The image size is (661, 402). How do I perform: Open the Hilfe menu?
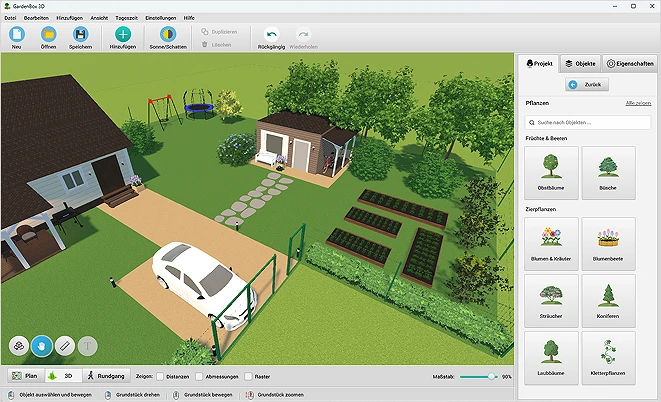(189, 18)
